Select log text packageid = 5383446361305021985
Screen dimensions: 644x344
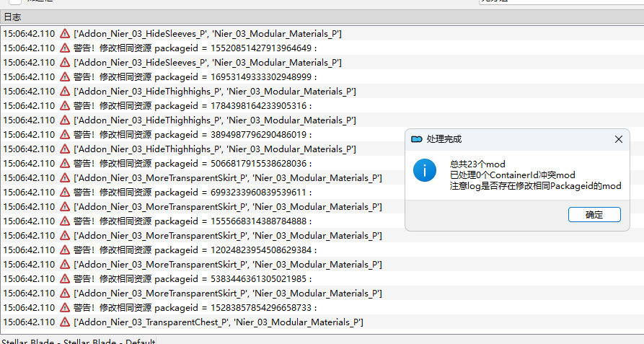click(233, 278)
